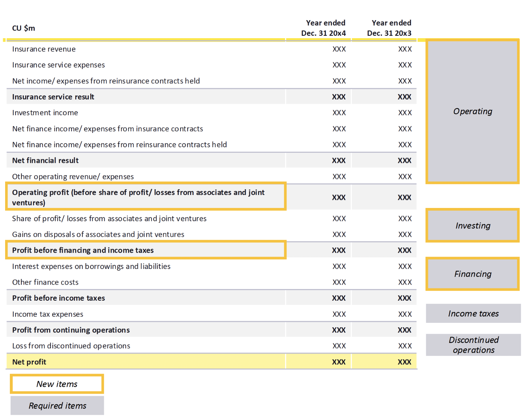This screenshot has height=420, width=526.
Task: Select the Profit before income taxes label
Action: (x=59, y=298)
